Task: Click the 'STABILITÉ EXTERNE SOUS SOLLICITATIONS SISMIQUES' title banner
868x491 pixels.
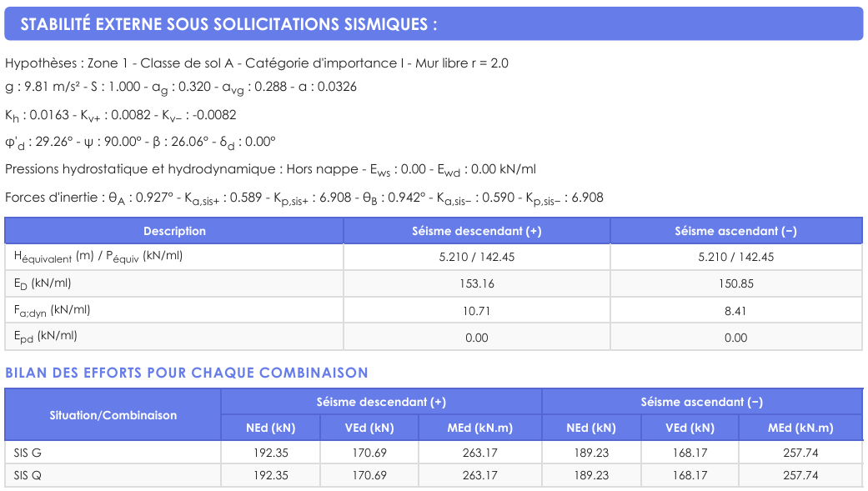Action: pos(434,24)
